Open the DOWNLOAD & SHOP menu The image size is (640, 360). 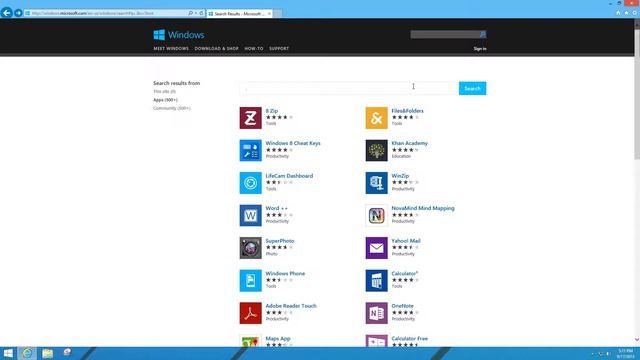(216, 48)
